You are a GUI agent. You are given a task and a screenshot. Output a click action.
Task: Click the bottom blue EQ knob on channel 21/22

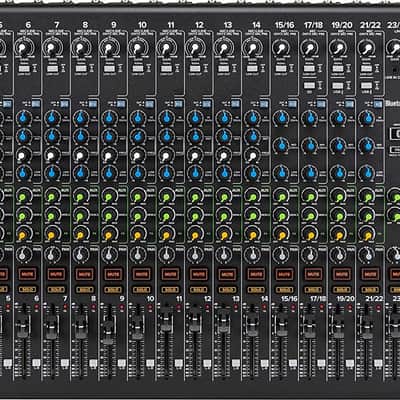367,173
